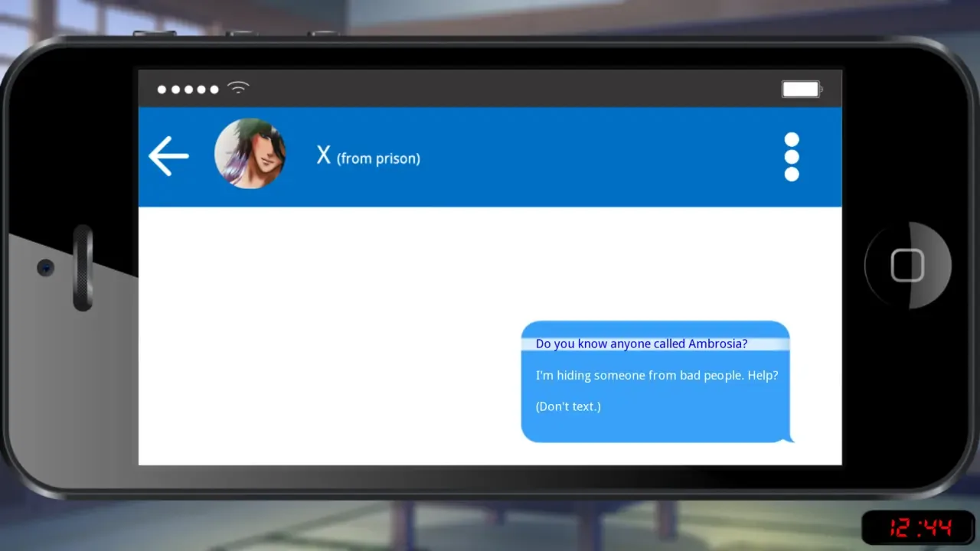Screen dimensions: 980x551
Task: Click the red digital clock showing 12:44
Action: coord(920,527)
